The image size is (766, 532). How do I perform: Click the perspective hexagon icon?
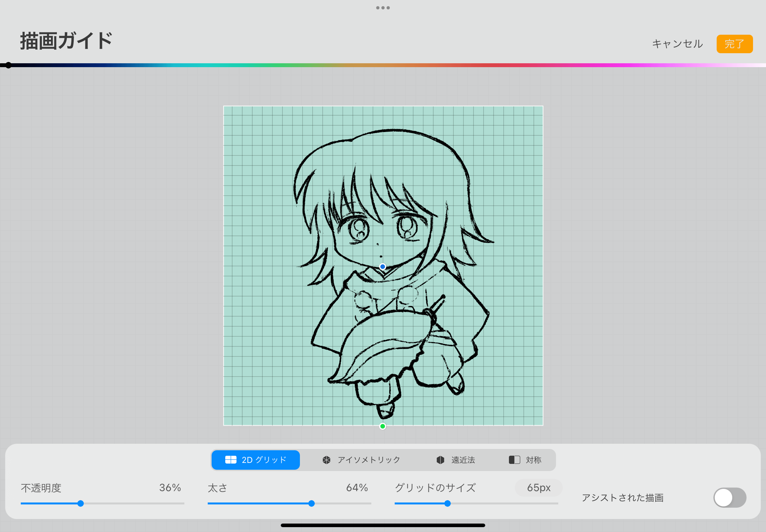440,460
